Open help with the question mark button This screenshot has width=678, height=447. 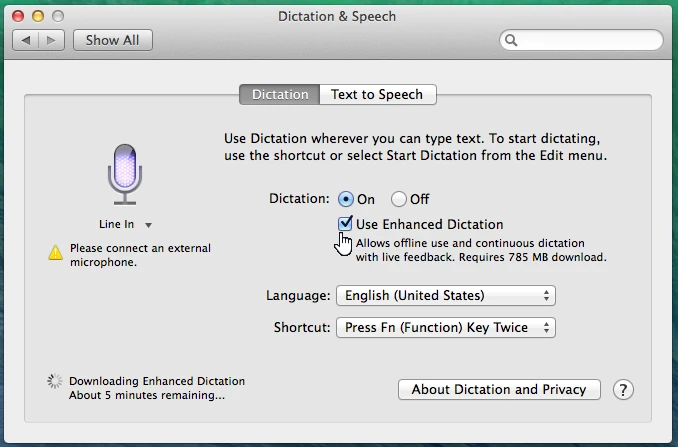coord(623,390)
